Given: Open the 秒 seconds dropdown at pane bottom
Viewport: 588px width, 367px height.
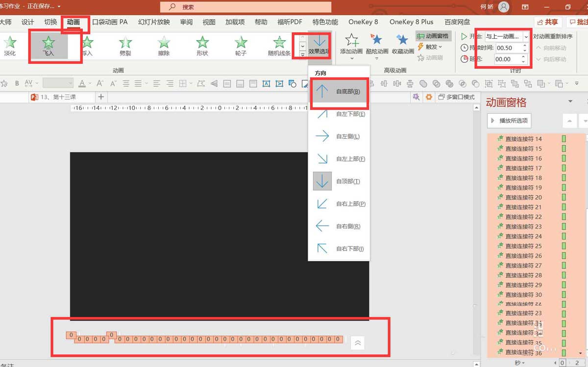Looking at the screenshot, I should coord(520,363).
